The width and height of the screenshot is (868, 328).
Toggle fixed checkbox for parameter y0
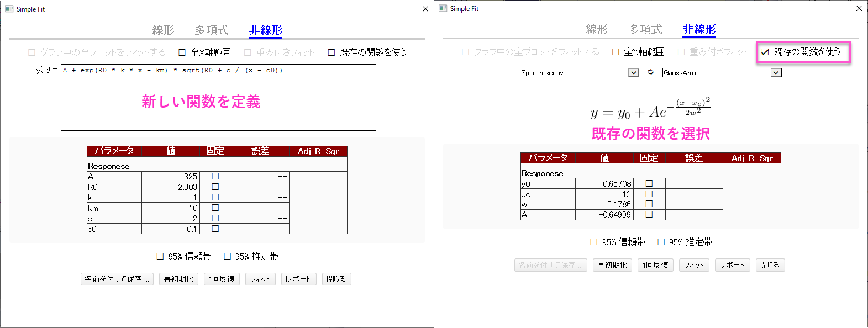click(x=649, y=183)
